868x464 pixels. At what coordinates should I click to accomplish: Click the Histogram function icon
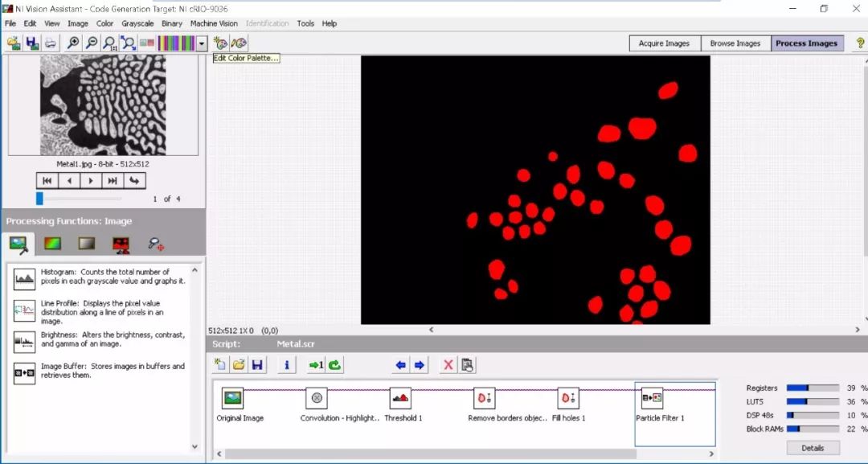[x=24, y=278]
